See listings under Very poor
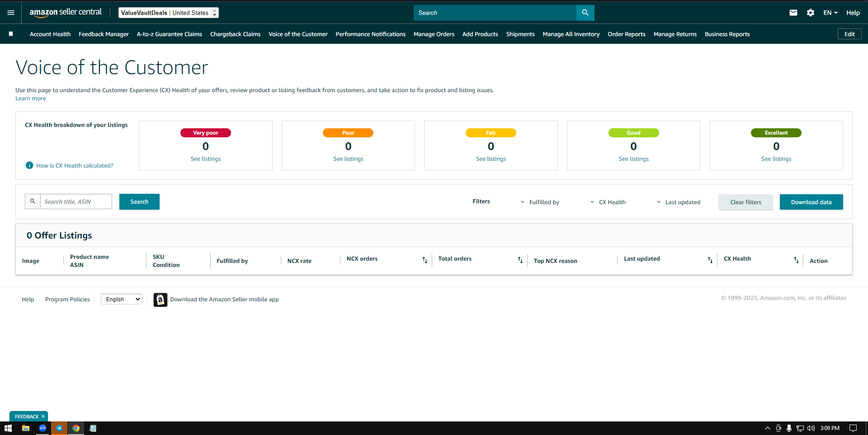 click(x=206, y=159)
